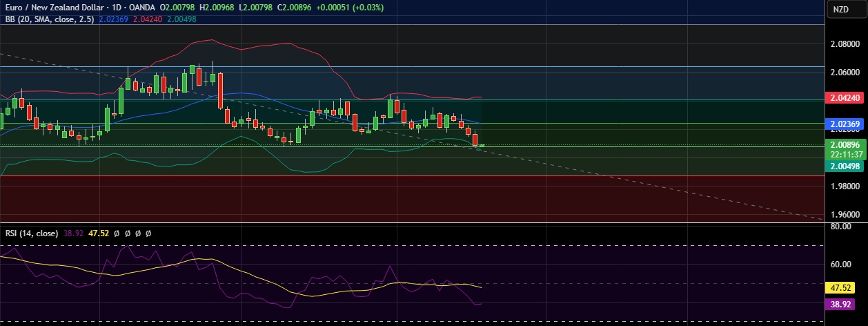The height and width of the screenshot is (326, 868).
Task: Click the purple 38.92 value in RSI legend
Action: (75, 233)
